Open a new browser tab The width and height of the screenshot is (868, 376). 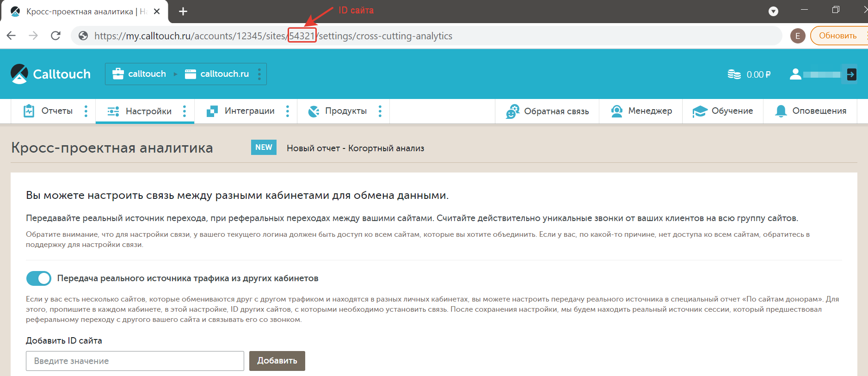[183, 11]
